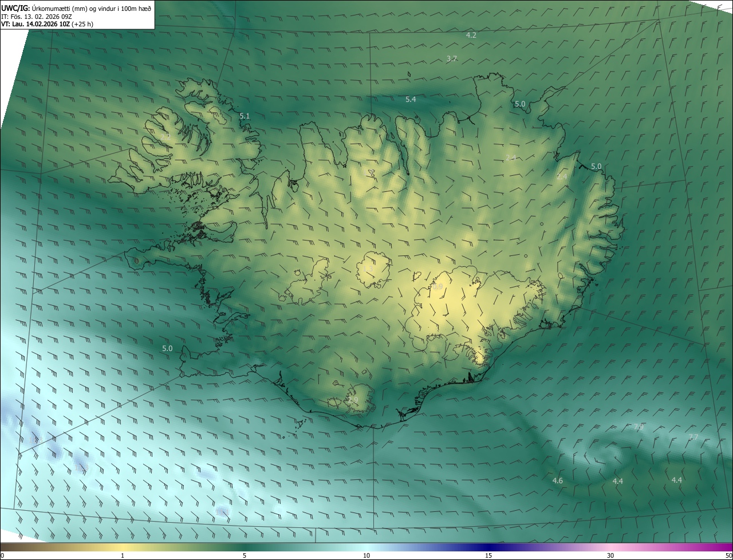Click the 4.2 value label north of Iceland

471,35
